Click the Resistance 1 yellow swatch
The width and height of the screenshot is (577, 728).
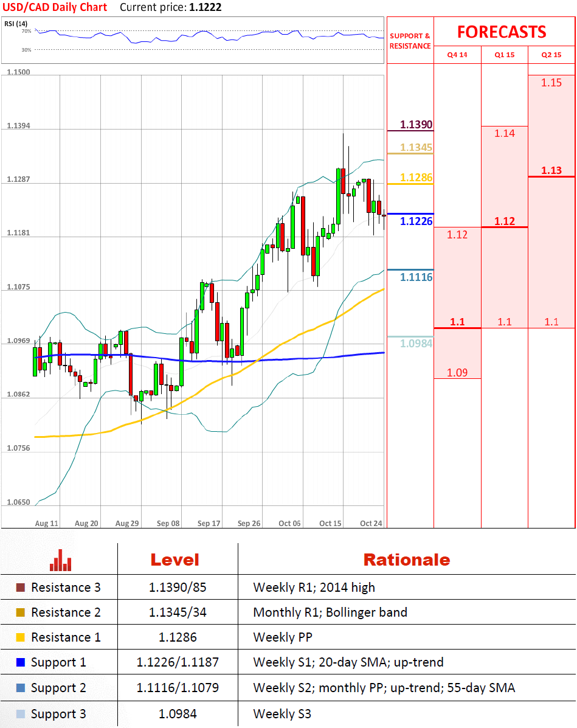coord(21,637)
